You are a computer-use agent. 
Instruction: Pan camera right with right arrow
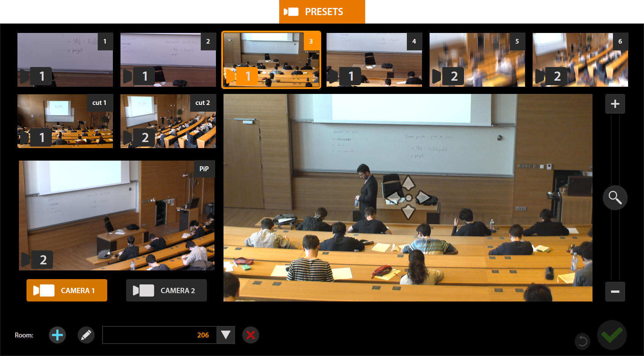pyautogui.click(x=423, y=197)
